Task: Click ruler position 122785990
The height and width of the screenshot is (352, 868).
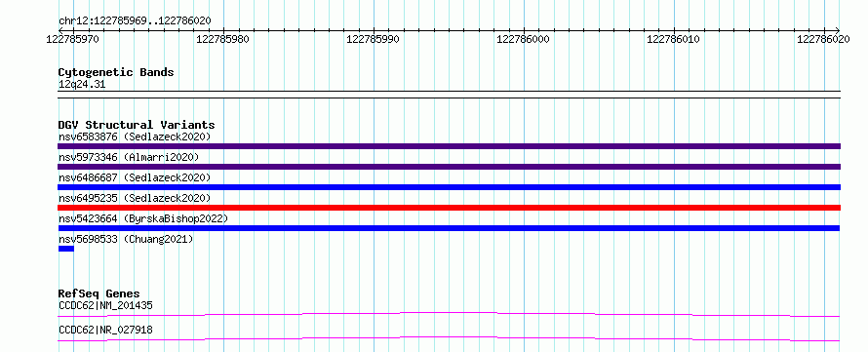Action: click(x=373, y=39)
